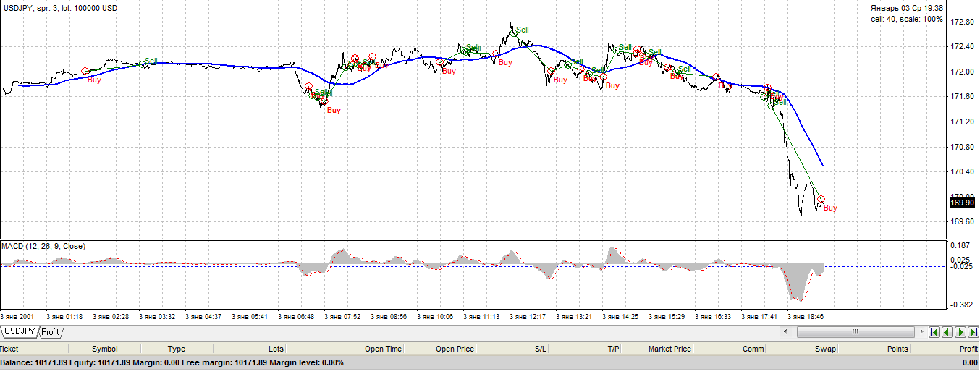Click the cell: 40, scale: 100% text

click(x=907, y=20)
